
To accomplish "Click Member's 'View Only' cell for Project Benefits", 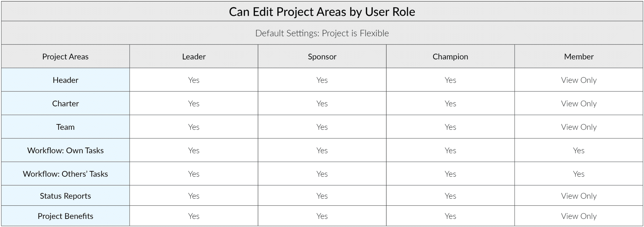I will click(579, 216).
